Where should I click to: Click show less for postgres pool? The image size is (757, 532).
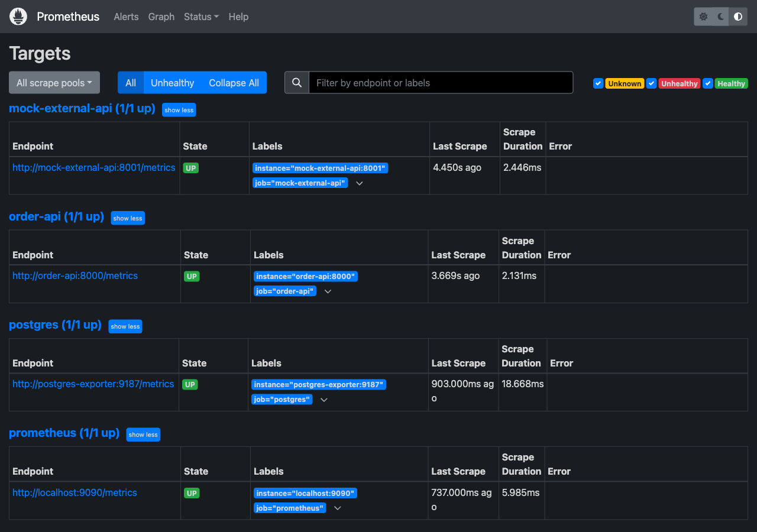click(x=125, y=326)
